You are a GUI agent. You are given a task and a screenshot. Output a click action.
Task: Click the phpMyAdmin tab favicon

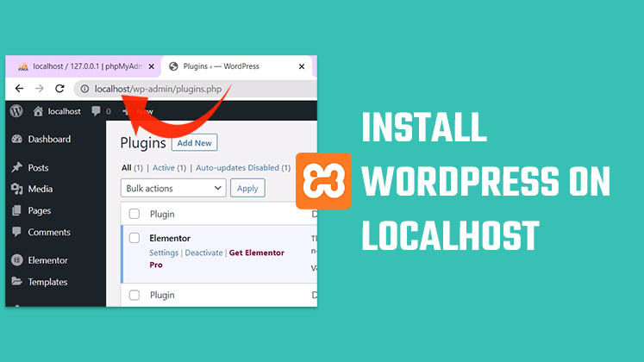23,66
